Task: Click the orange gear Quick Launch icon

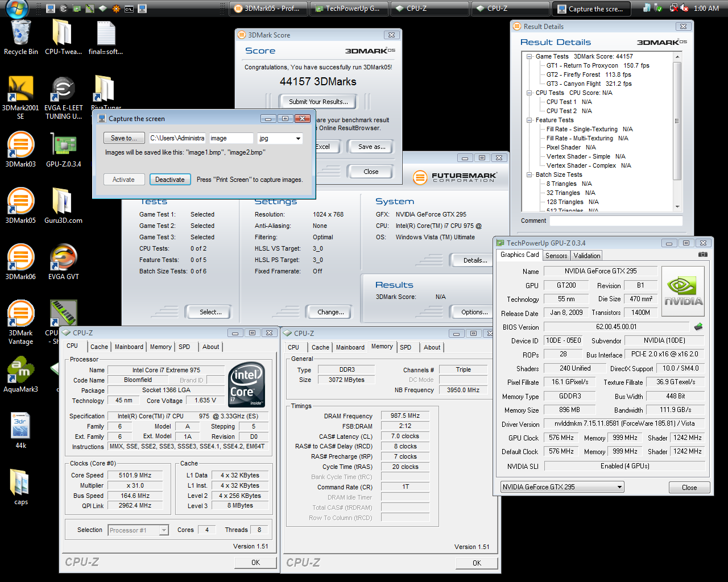Action: point(116,9)
